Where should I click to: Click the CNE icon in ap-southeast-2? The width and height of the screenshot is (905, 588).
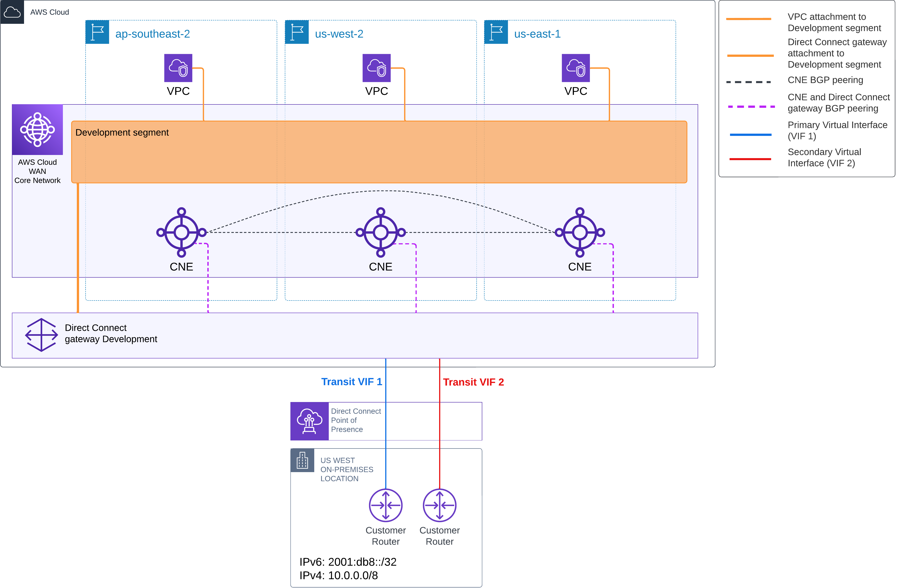tap(181, 232)
